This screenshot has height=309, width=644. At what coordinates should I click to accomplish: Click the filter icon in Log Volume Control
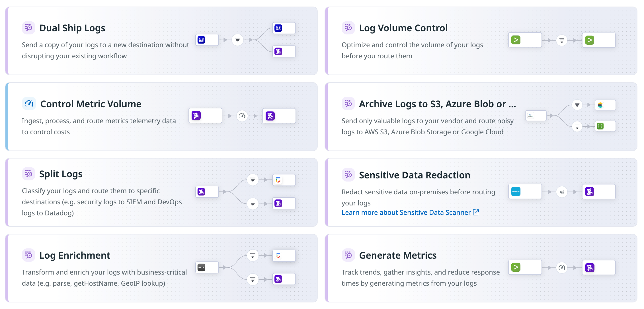point(562,40)
